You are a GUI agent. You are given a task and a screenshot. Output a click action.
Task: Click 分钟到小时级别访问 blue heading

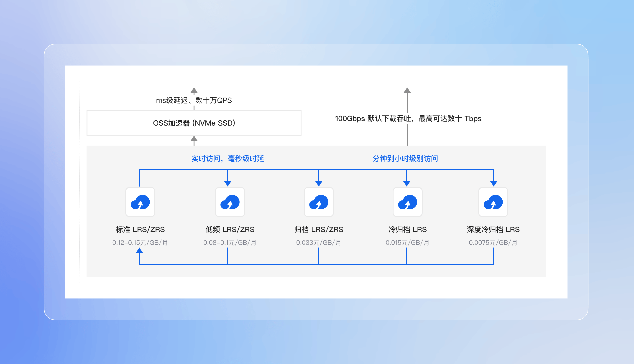405,159
